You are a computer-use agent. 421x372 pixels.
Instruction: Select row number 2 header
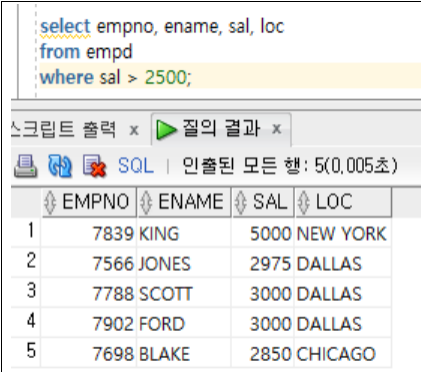click(26, 262)
